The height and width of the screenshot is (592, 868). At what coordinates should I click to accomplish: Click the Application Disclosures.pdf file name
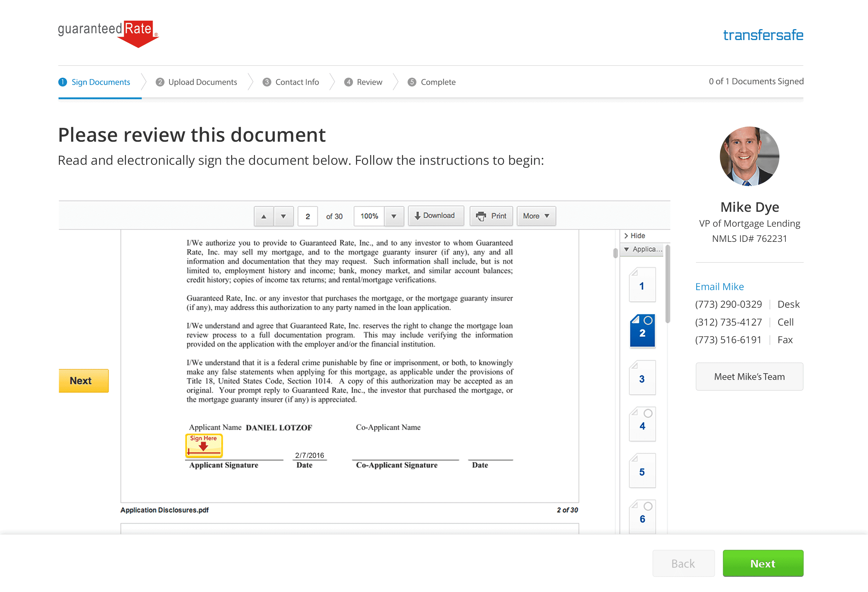[x=164, y=510]
